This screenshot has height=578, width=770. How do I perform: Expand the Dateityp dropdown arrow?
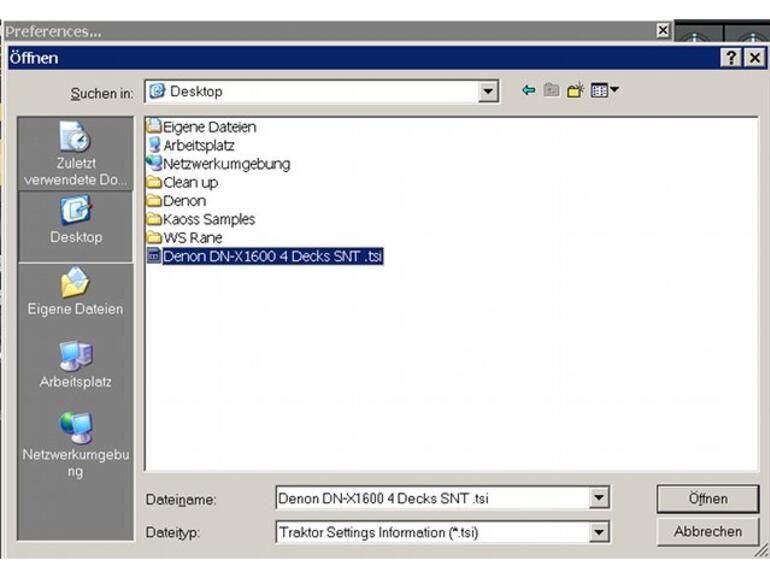coord(599,532)
